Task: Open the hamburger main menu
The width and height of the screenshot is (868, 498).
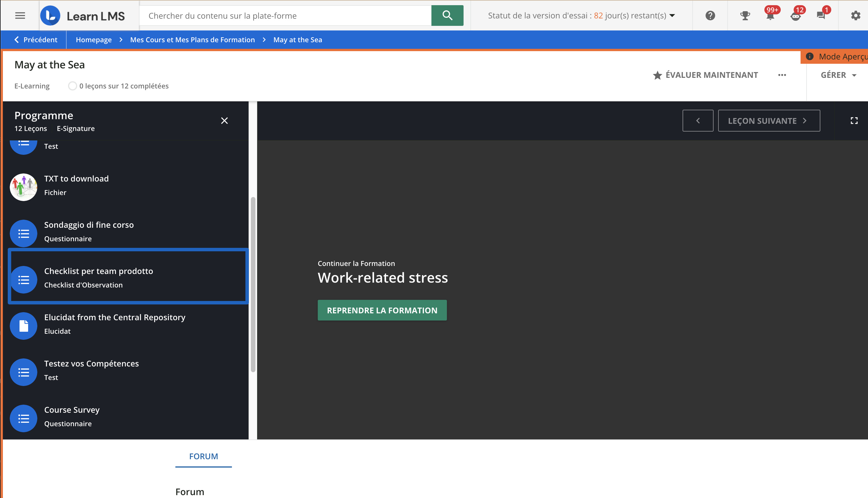Action: click(20, 16)
